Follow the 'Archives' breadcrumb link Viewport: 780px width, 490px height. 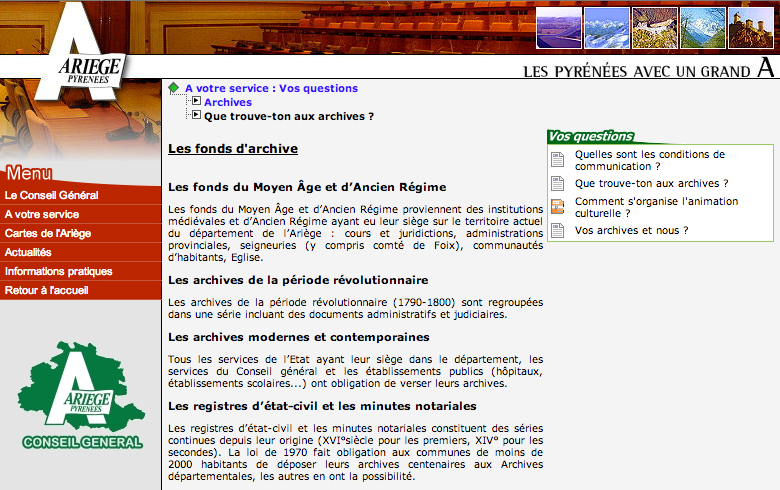click(228, 102)
